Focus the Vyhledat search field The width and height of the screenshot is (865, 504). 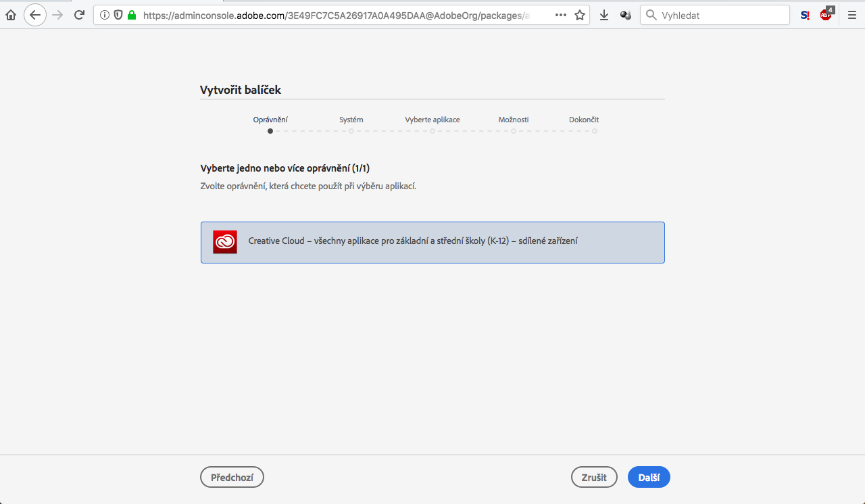point(715,15)
